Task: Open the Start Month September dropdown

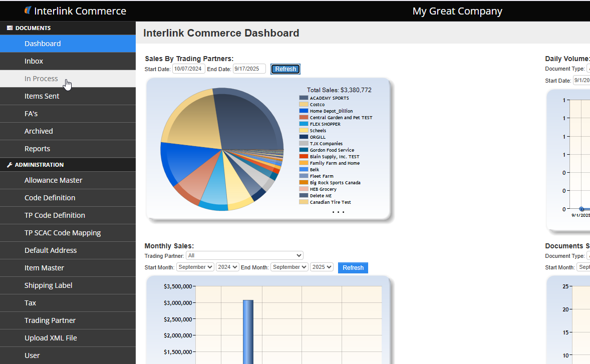Action: (x=195, y=267)
